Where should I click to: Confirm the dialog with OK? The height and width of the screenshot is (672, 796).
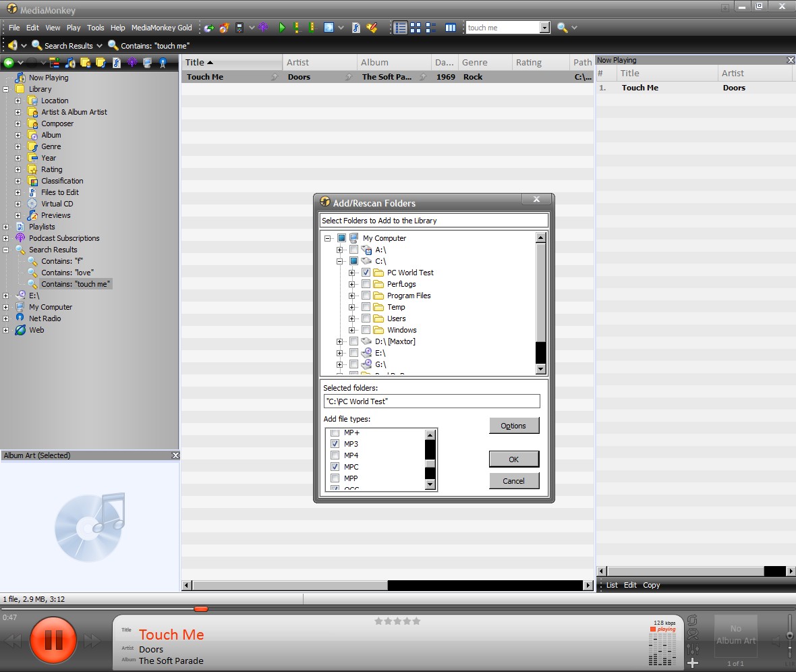[x=513, y=459]
